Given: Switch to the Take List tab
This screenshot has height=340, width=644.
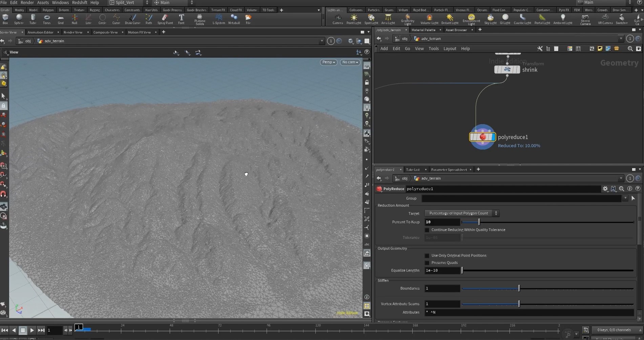Looking at the screenshot, I should click(x=414, y=169).
